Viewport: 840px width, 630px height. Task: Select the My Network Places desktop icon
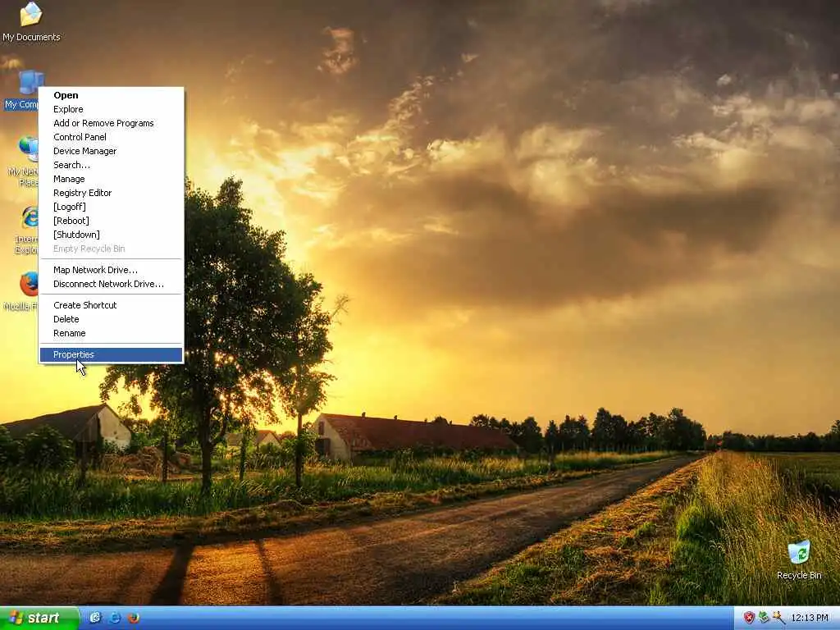pos(22,161)
